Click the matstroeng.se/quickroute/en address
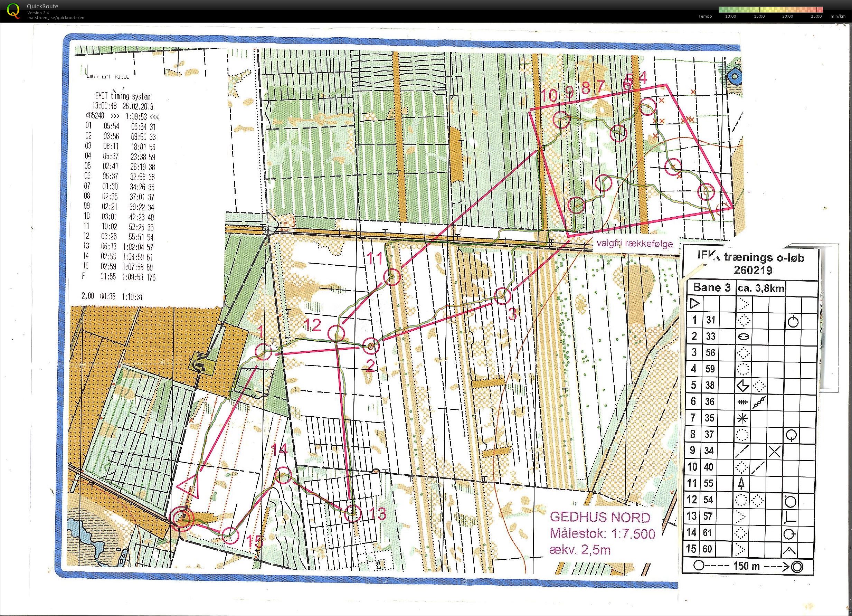Image resolution: width=852 pixels, height=616 pixels. [x=56, y=17]
